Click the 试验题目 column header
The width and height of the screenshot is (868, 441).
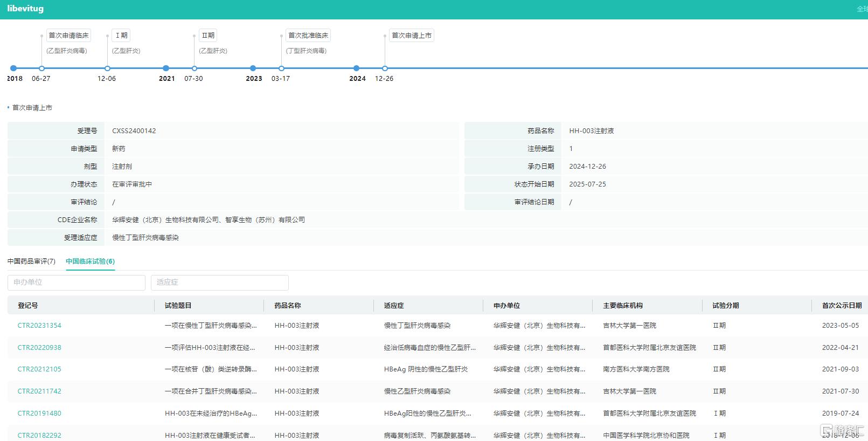tap(178, 306)
